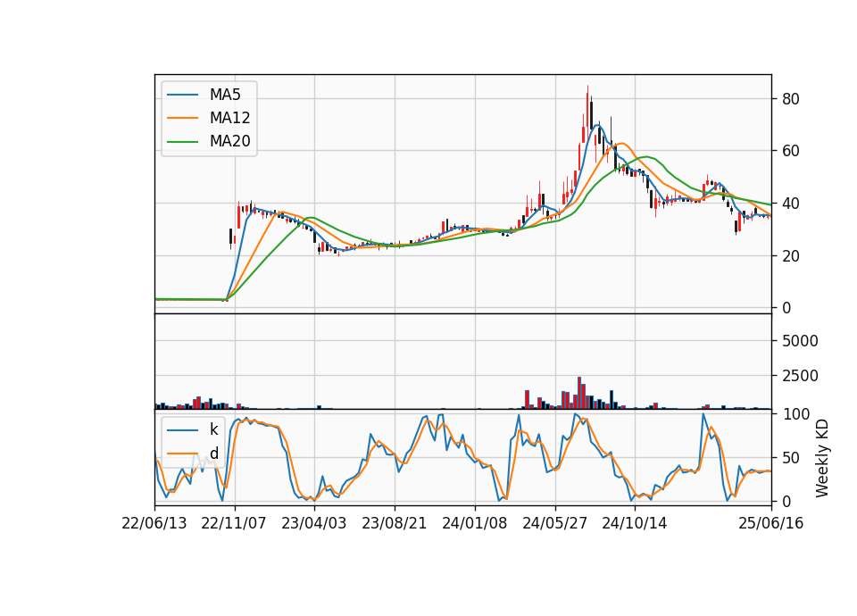Click the volume axis value 2500
This screenshot has width=857, height=616.
click(x=800, y=376)
